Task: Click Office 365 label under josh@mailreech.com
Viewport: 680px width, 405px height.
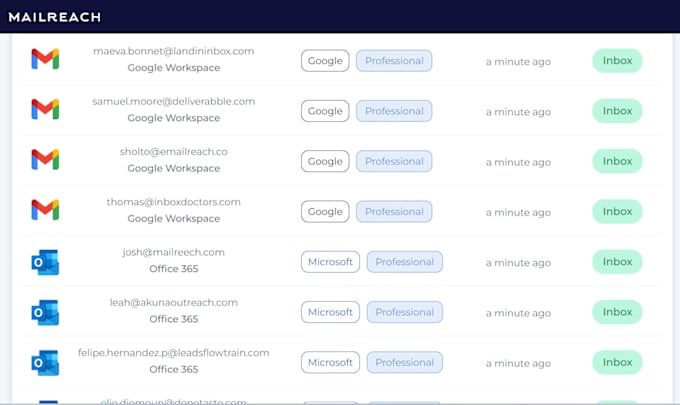Action: pyautogui.click(x=173, y=269)
